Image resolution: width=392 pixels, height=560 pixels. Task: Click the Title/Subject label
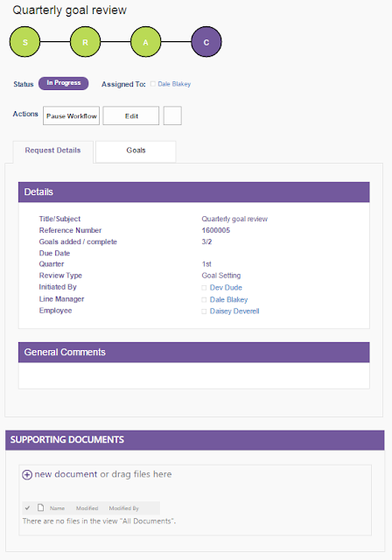click(60, 219)
